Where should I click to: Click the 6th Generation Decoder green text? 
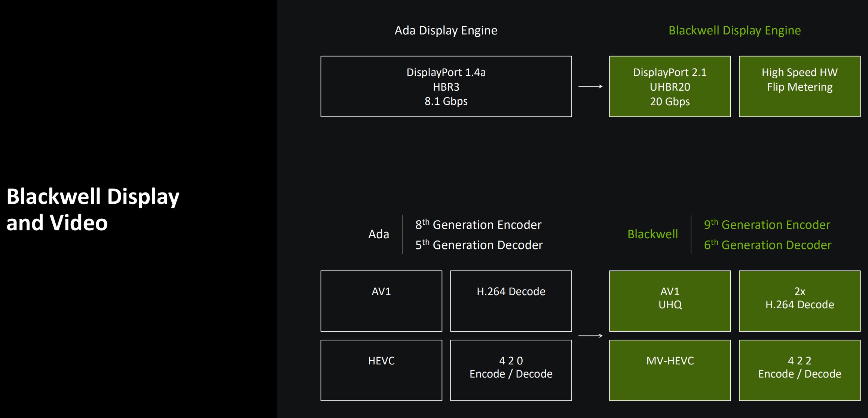tap(767, 245)
